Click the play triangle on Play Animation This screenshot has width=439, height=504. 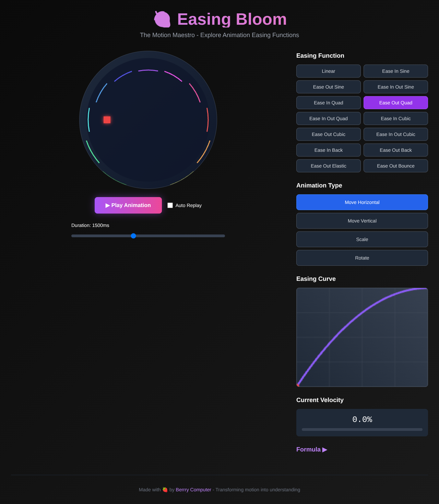point(107,205)
